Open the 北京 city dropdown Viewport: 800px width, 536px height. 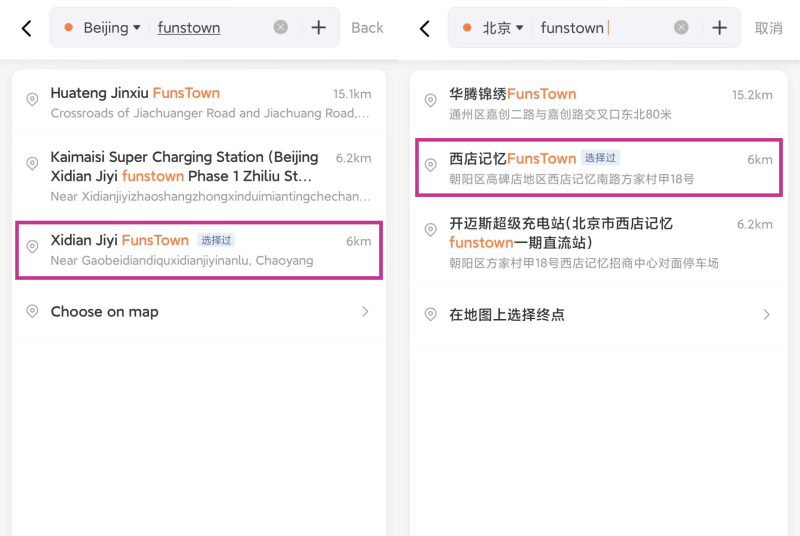pos(503,28)
